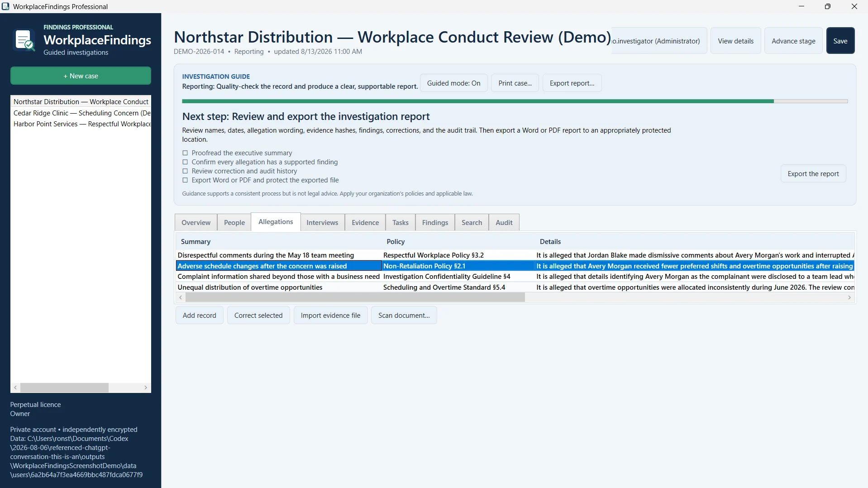
Task: Check Confirm every allegation has a supported finding
Action: pos(185,162)
